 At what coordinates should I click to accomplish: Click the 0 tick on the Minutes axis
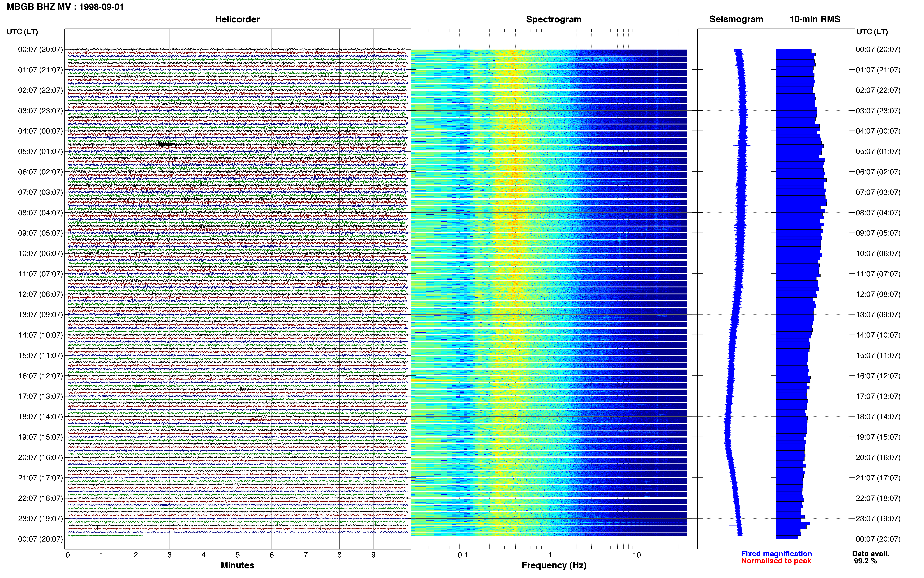[x=68, y=555]
